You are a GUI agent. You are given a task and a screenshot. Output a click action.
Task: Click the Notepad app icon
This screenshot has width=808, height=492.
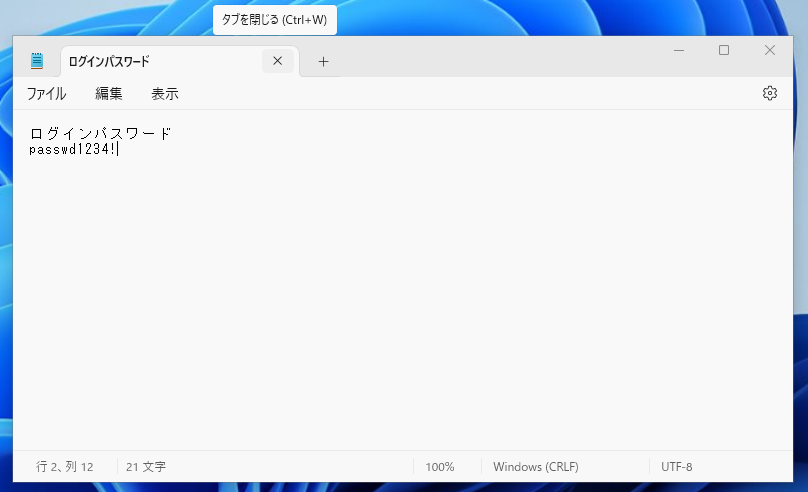[x=37, y=61]
